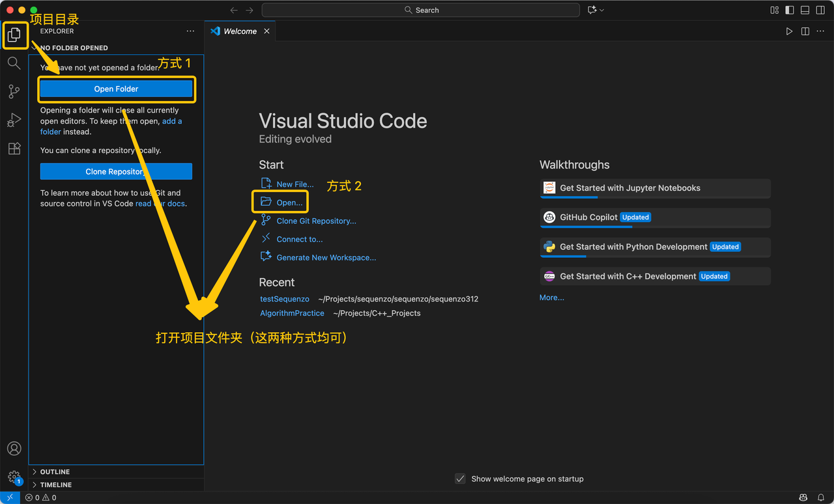Image resolution: width=834 pixels, height=504 pixels.
Task: Open the Search view in activity bar
Action: point(14,63)
